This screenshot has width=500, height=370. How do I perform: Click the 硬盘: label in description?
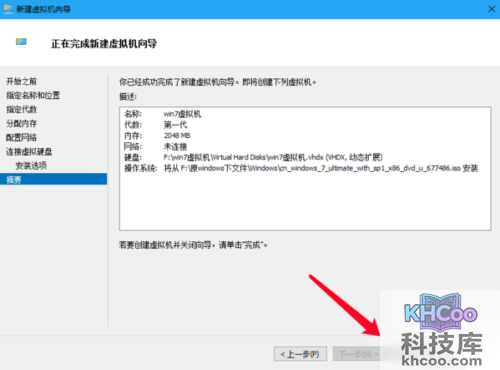coord(133,157)
